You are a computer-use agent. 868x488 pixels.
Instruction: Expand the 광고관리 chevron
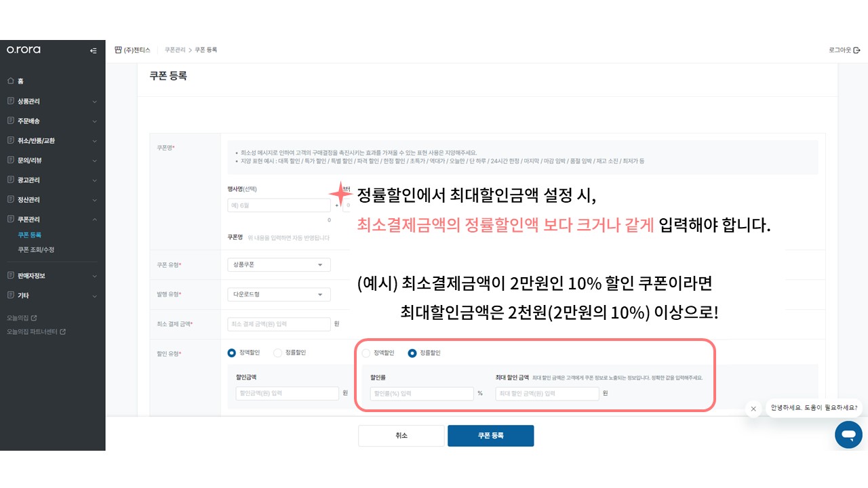(x=94, y=180)
